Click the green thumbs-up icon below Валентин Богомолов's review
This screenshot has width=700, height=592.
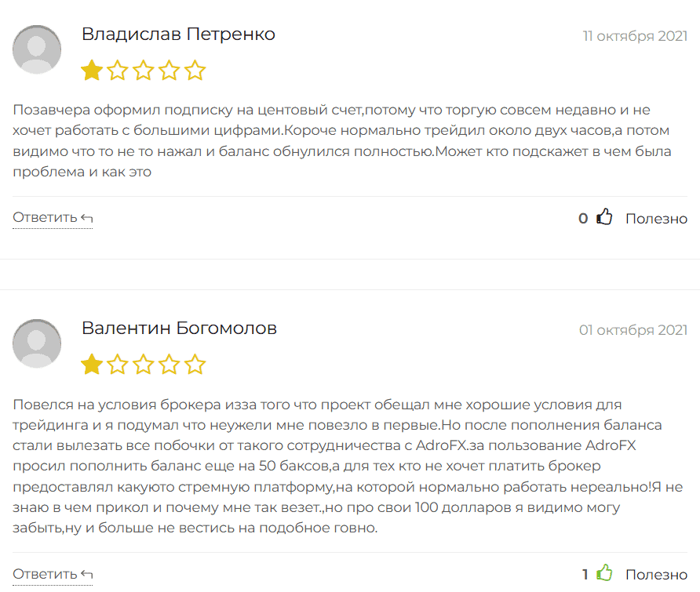604,572
